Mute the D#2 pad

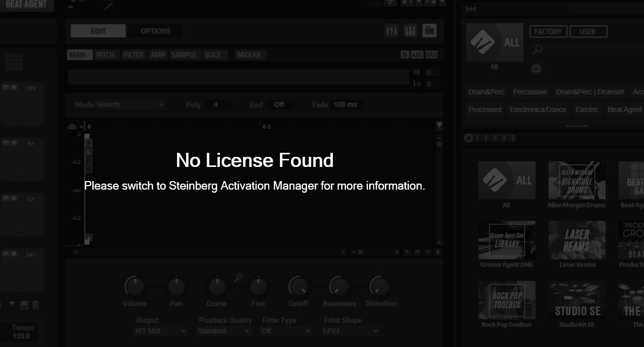pyautogui.click(x=6, y=88)
